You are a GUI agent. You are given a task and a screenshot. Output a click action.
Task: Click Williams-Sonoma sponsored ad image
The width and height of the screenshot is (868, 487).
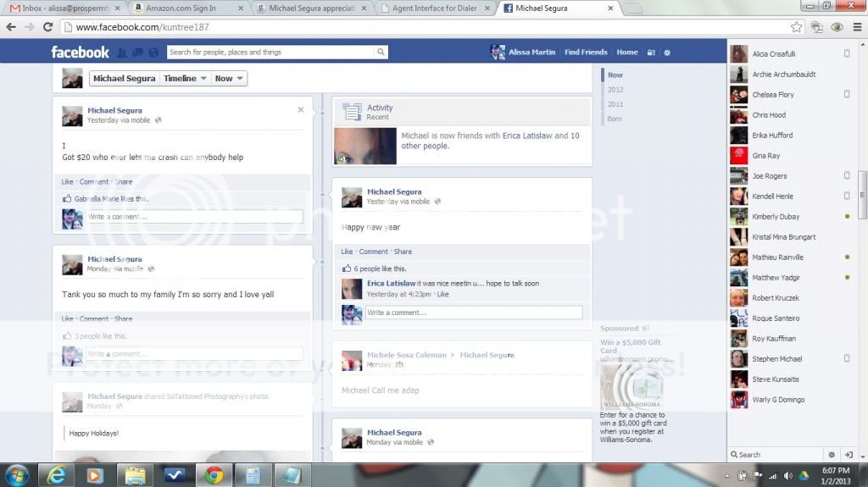tap(632, 386)
